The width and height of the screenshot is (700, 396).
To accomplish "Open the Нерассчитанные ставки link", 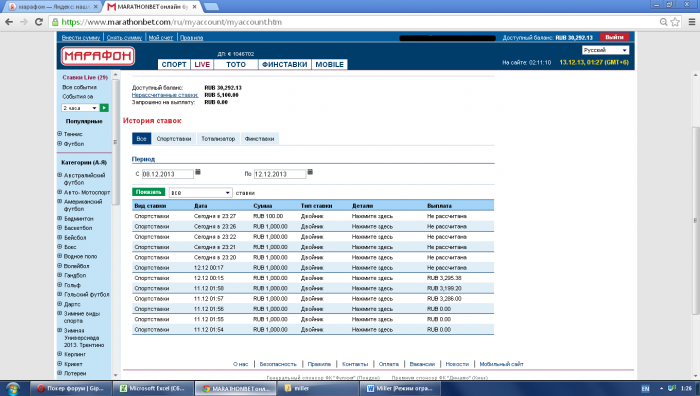I will [x=165, y=95].
